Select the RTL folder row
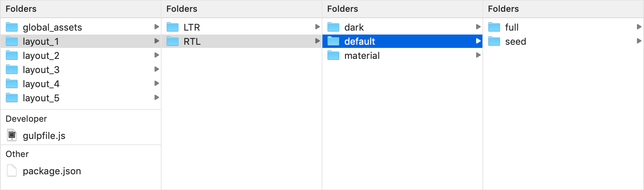 tap(242, 41)
